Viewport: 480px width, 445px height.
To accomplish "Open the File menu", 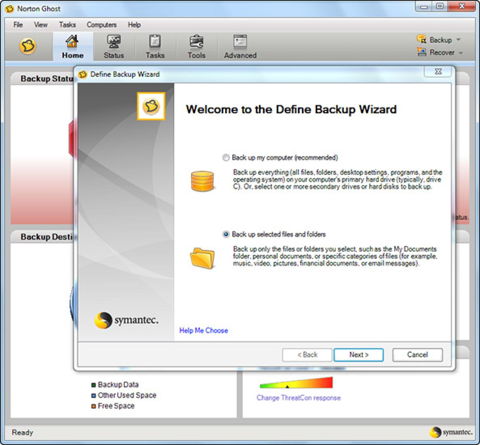I will point(18,25).
